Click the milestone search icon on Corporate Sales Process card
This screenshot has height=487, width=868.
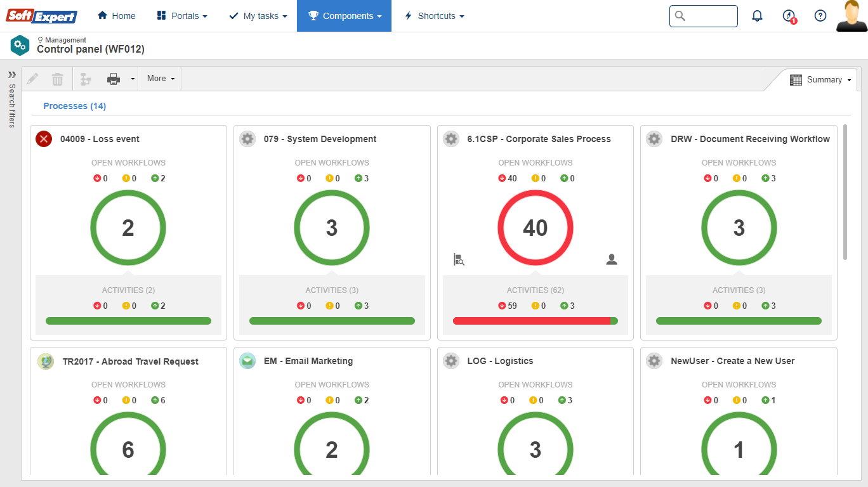click(x=459, y=259)
